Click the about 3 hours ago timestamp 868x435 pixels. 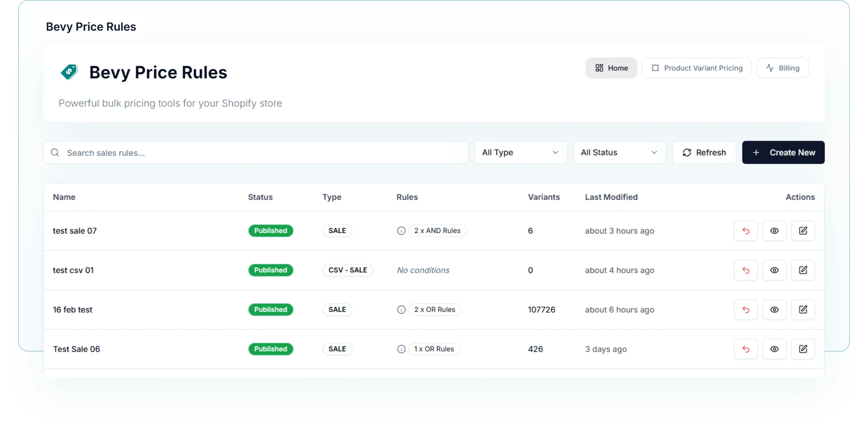[620, 231]
